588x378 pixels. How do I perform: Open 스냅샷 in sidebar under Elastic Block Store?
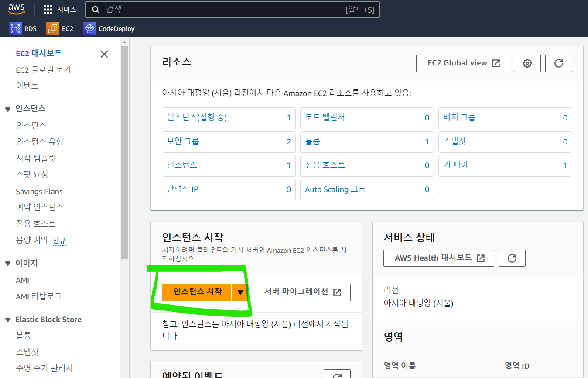tap(27, 352)
